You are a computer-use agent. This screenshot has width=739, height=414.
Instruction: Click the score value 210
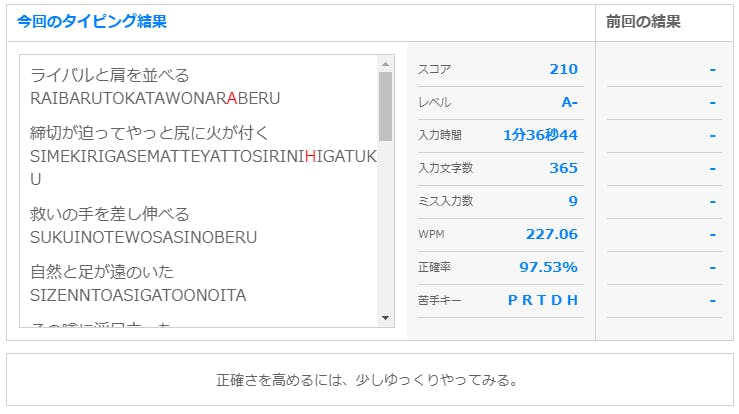pos(563,69)
